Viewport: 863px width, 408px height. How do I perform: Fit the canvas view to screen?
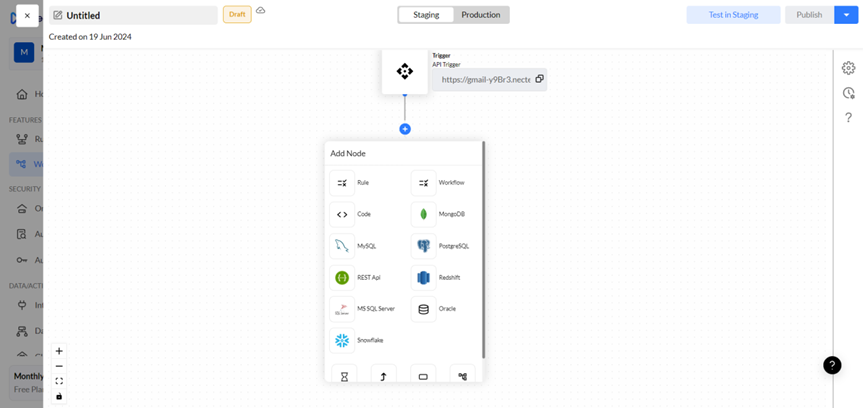(59, 381)
